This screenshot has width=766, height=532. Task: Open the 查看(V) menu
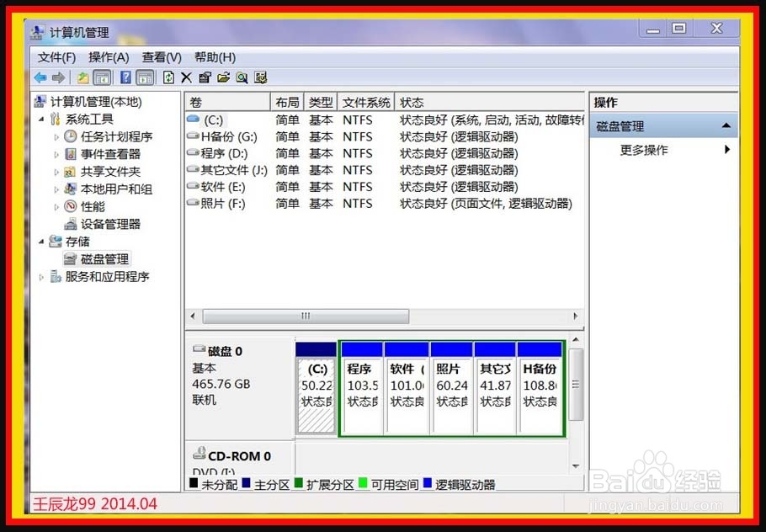(x=161, y=57)
